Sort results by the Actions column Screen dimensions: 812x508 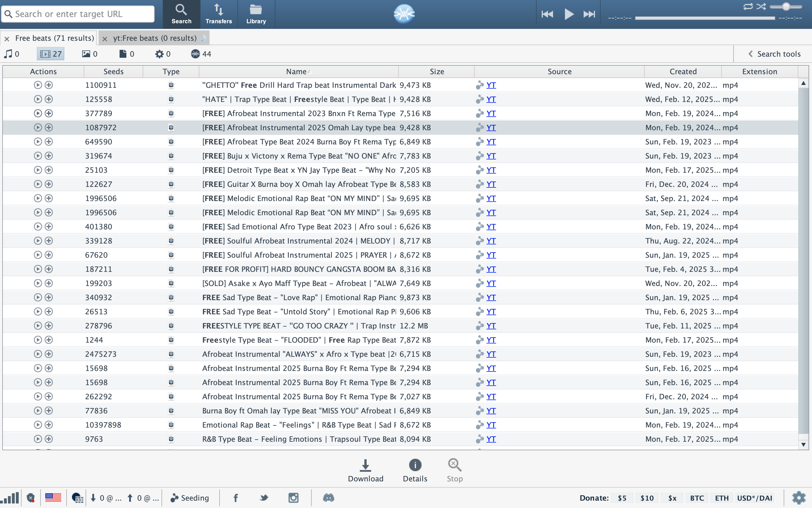pyautogui.click(x=43, y=71)
